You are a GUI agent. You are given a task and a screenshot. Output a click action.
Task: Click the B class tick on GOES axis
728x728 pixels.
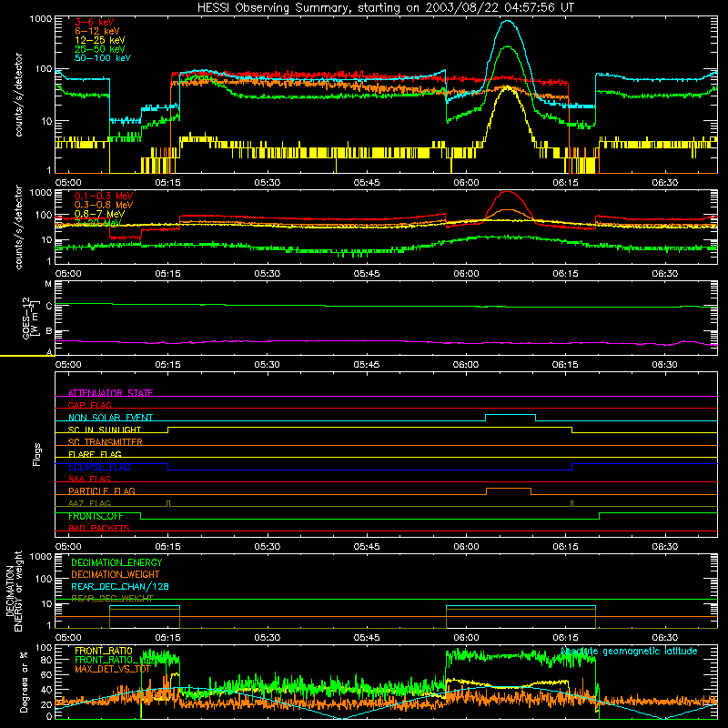(x=49, y=331)
